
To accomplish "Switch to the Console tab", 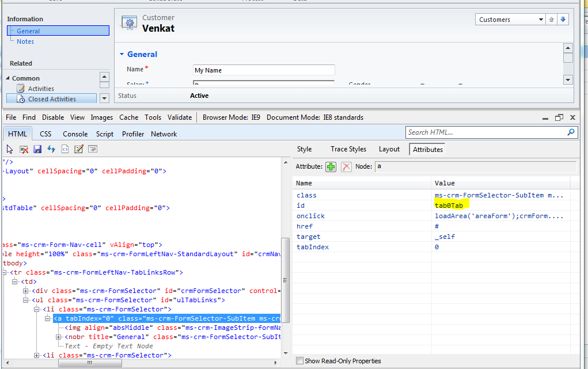I will tap(75, 134).
